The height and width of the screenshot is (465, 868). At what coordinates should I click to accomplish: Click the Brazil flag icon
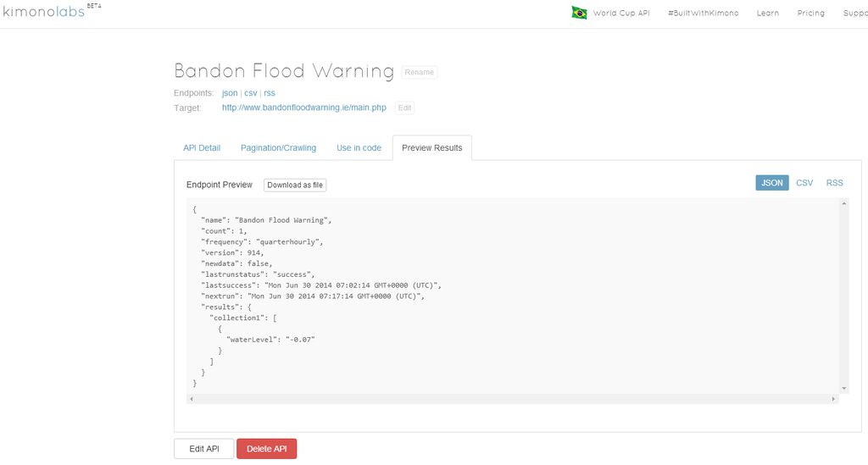tap(579, 13)
